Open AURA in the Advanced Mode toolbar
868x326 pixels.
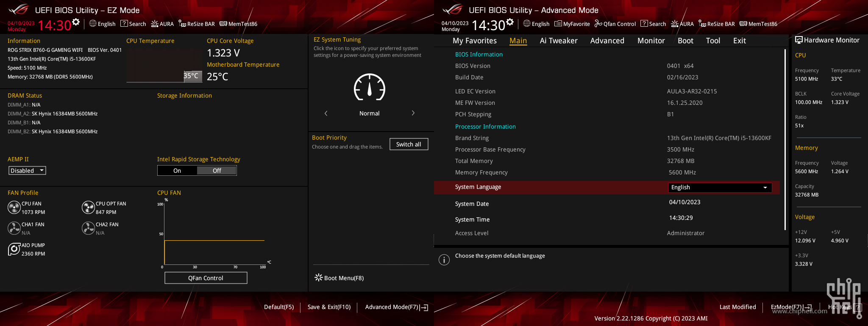coord(682,24)
